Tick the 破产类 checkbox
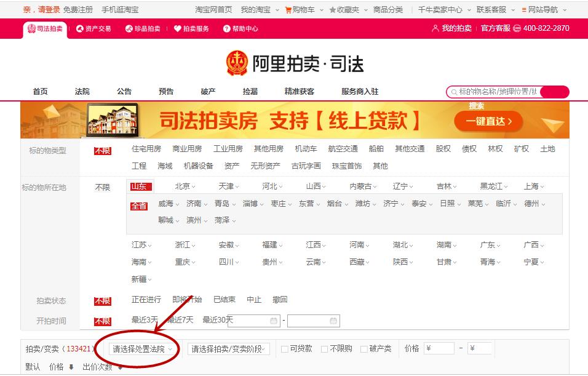 pyautogui.click(x=364, y=350)
